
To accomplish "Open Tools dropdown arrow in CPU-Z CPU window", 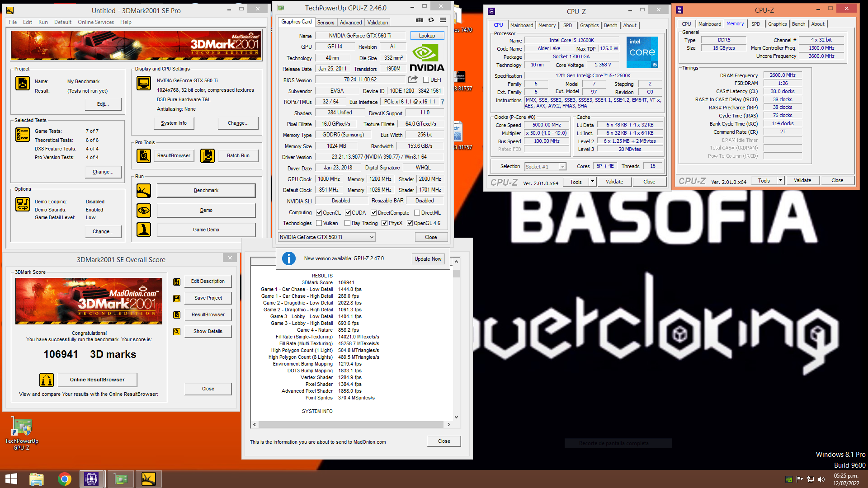I will [x=592, y=182].
